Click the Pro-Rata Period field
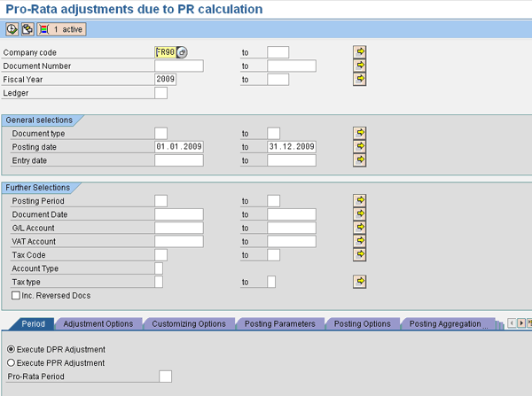Image resolution: width=532 pixels, height=396 pixels. click(165, 377)
